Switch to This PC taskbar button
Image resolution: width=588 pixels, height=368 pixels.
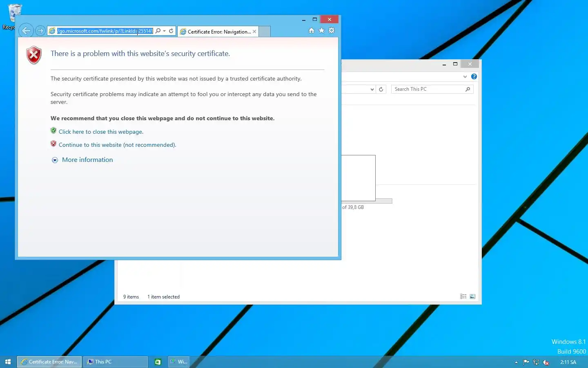tap(116, 362)
